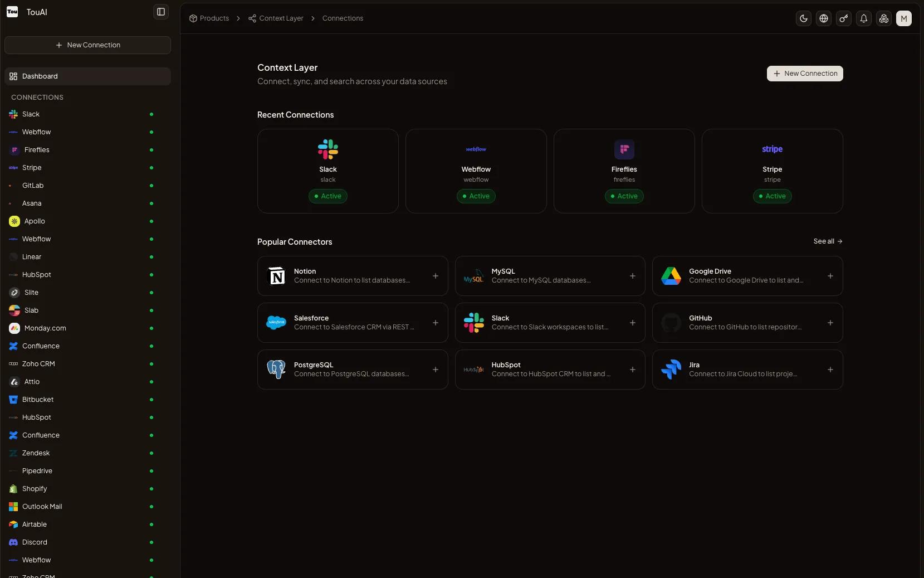
Task: Add the Notion connector plus icon
Action: (436, 276)
